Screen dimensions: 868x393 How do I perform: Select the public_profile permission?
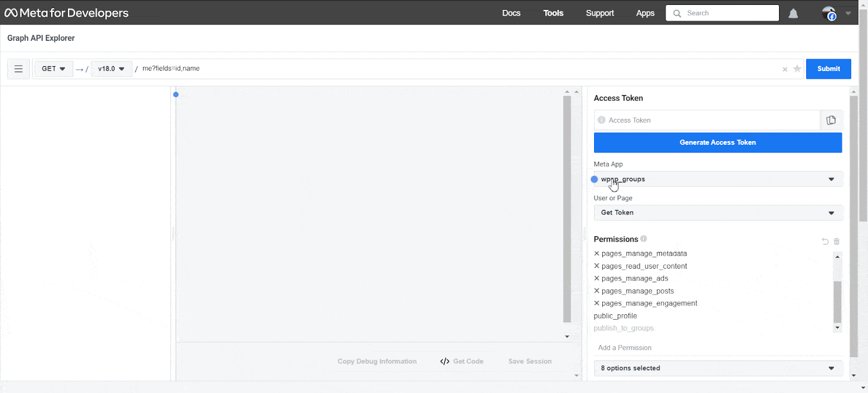click(615, 316)
